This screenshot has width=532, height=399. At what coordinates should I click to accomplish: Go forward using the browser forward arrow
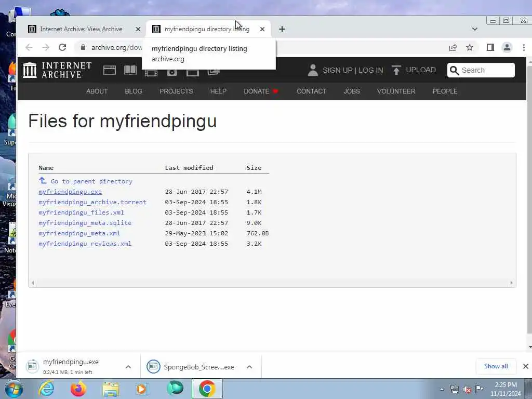tap(46, 47)
